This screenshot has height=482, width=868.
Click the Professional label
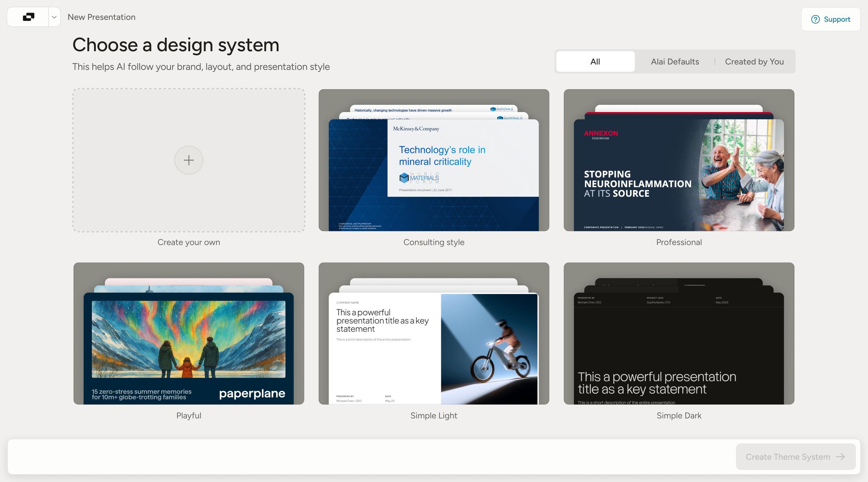(679, 242)
